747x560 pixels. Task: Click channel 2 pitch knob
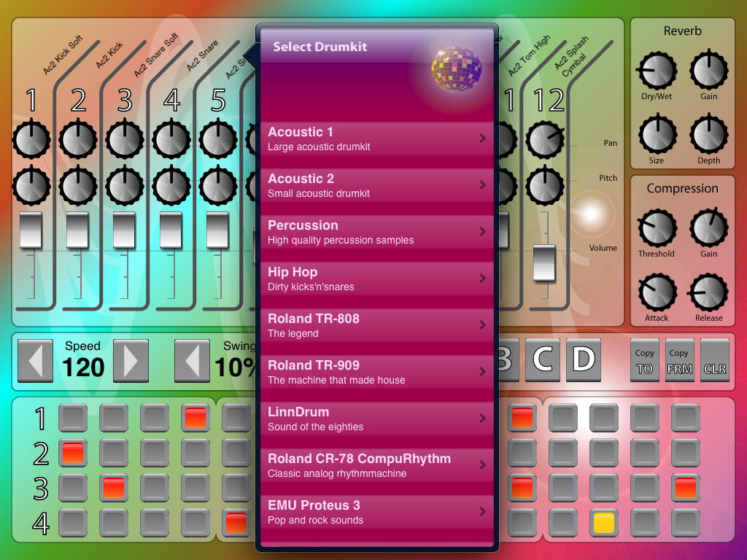click(78, 186)
